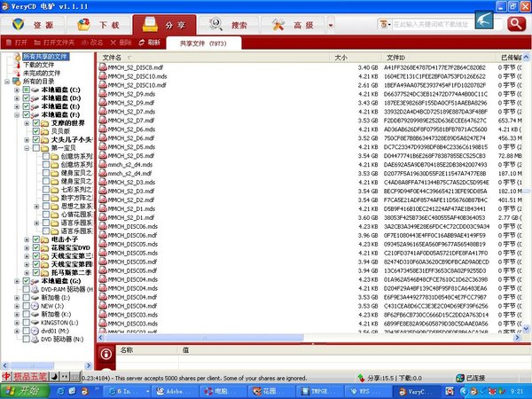Screen dimensions: 532x399
Task: Open the 高级 (Advanced) tools icon
Action: [278, 25]
